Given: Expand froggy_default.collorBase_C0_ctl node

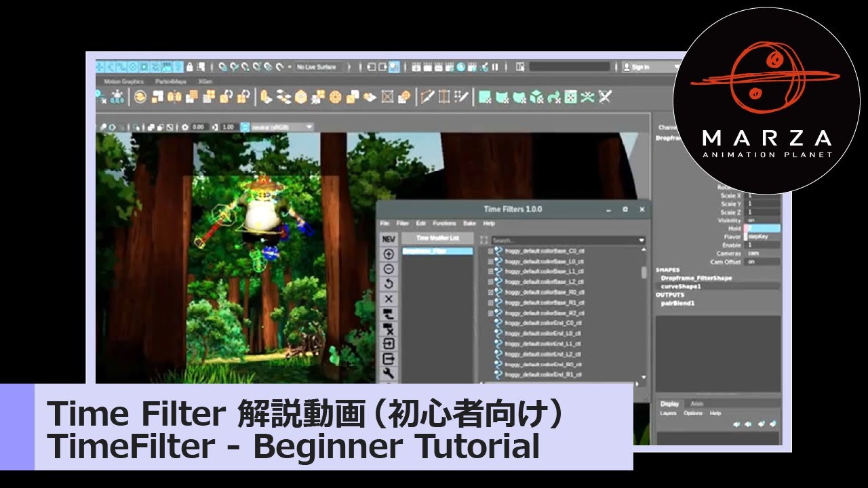Looking at the screenshot, I should click(491, 251).
